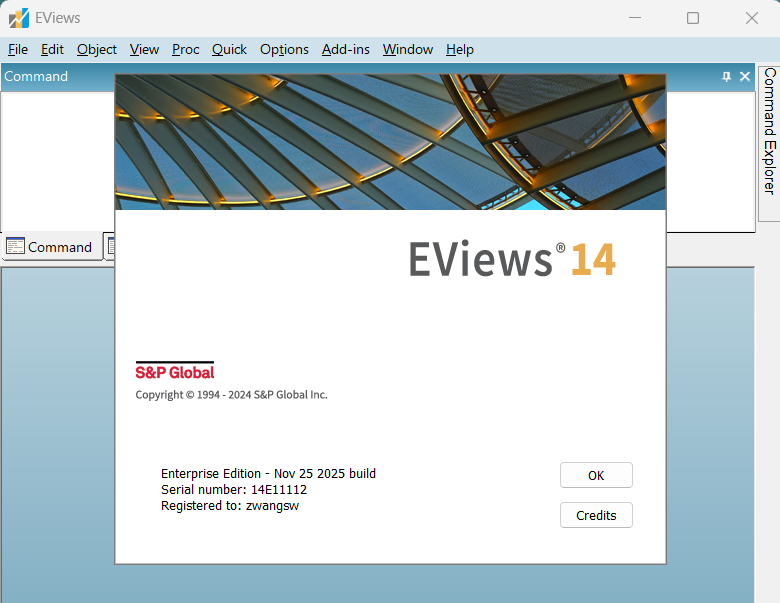Open the Quick menu
This screenshot has height=603, width=780.
click(x=229, y=49)
